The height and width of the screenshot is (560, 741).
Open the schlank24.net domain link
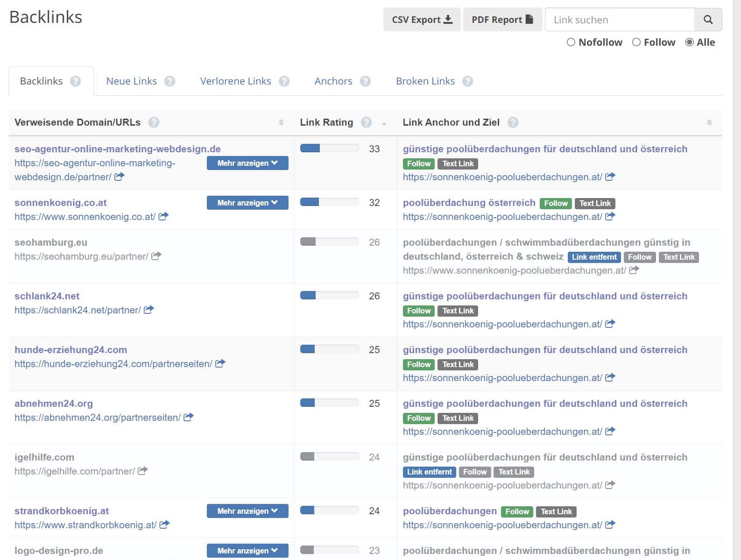[47, 296]
